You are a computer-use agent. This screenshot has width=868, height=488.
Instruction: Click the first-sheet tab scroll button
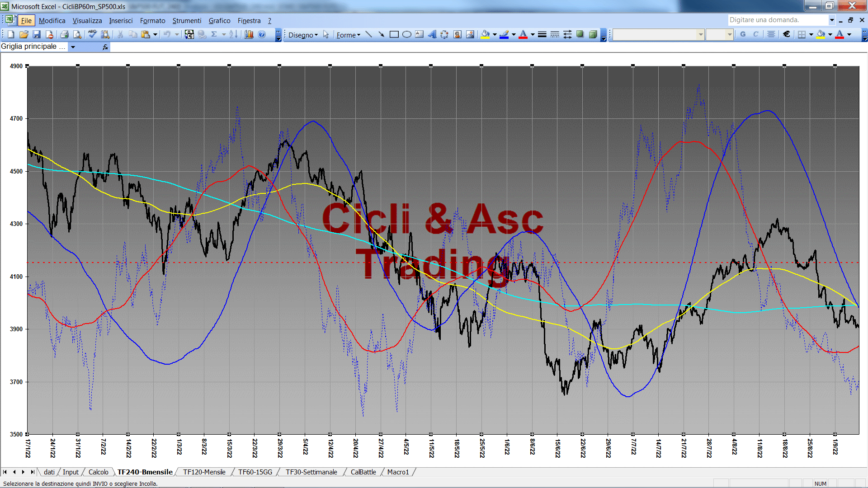[x=5, y=472]
